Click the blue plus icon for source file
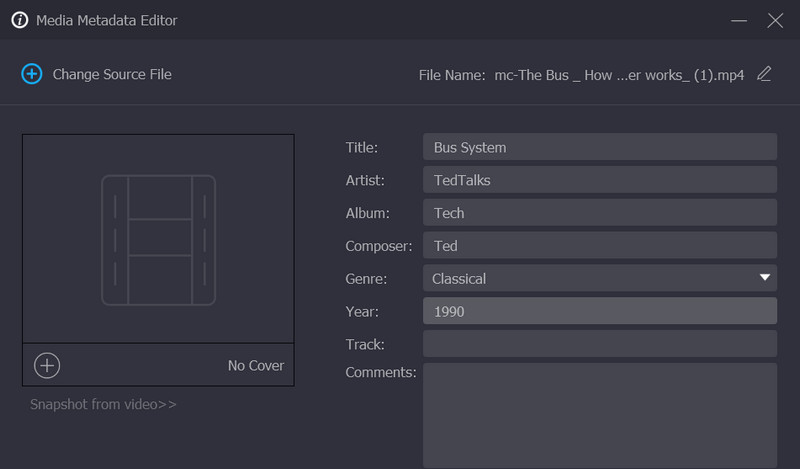 tap(32, 74)
